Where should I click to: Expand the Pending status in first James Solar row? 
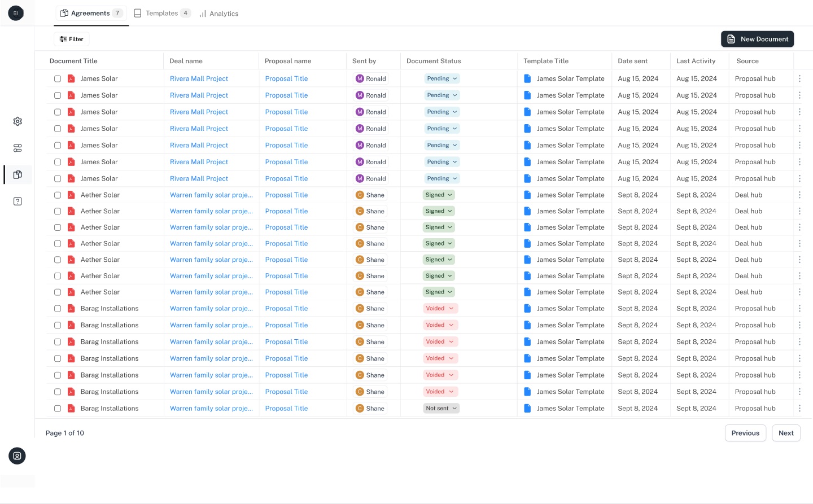click(x=442, y=78)
